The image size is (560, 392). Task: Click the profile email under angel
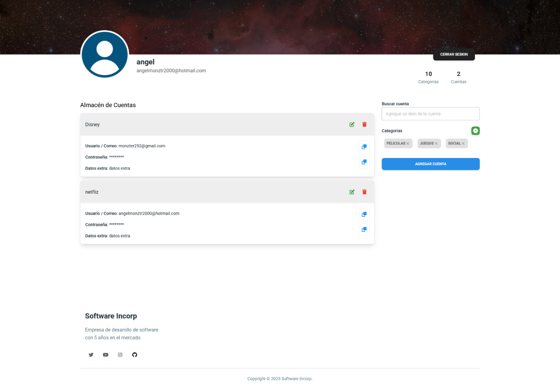[171, 71]
